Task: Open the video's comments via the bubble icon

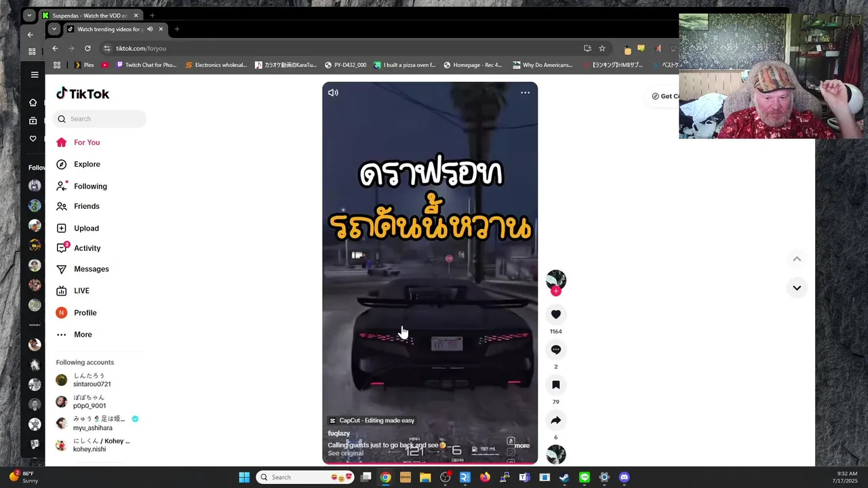Action: point(556,350)
